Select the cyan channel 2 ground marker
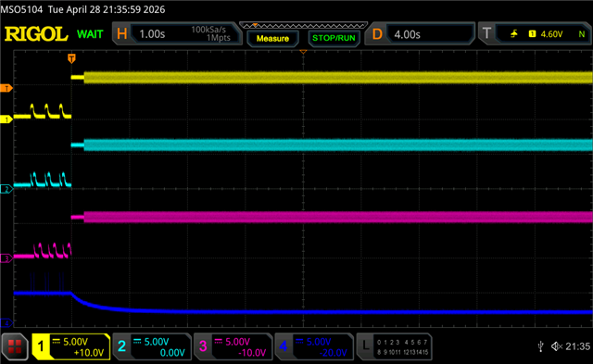 [x=6, y=189]
